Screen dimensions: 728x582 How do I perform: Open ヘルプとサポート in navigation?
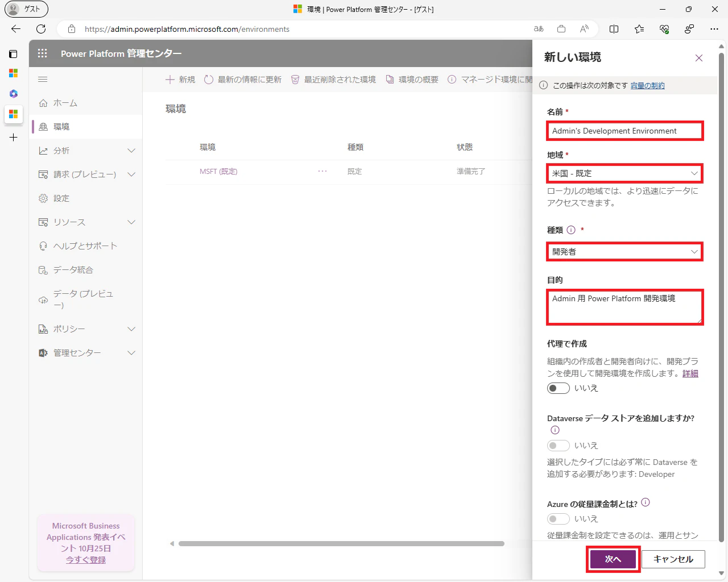point(86,246)
